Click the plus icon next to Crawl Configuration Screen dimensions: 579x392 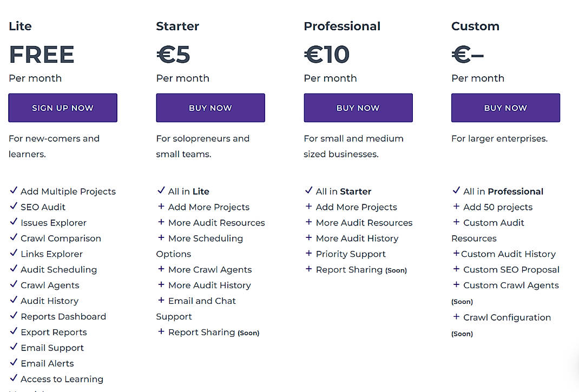coord(456,317)
